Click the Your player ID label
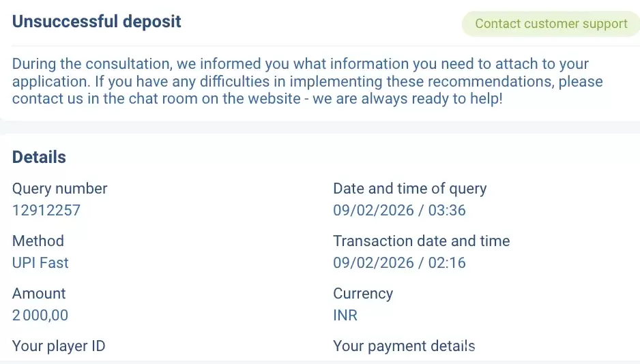 tap(59, 346)
